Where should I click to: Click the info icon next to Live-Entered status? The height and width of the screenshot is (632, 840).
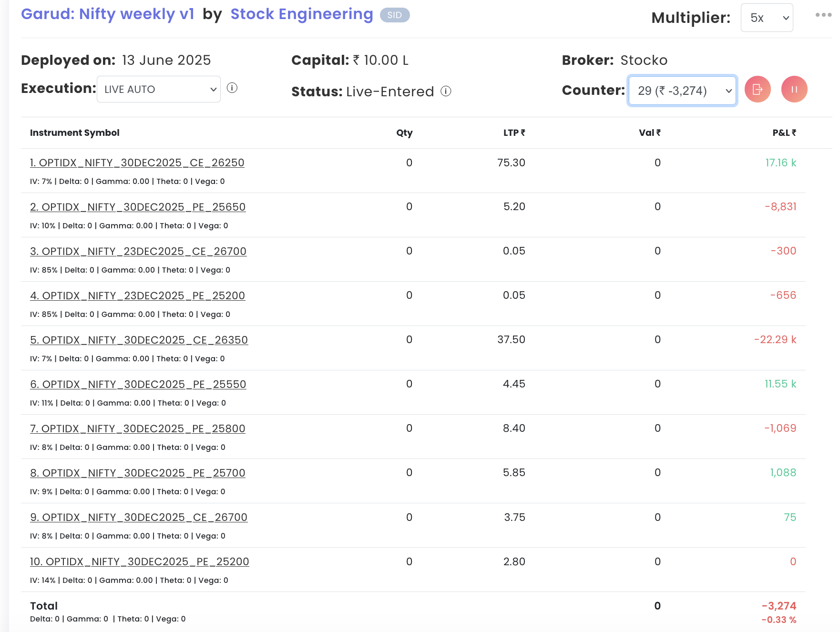click(446, 91)
